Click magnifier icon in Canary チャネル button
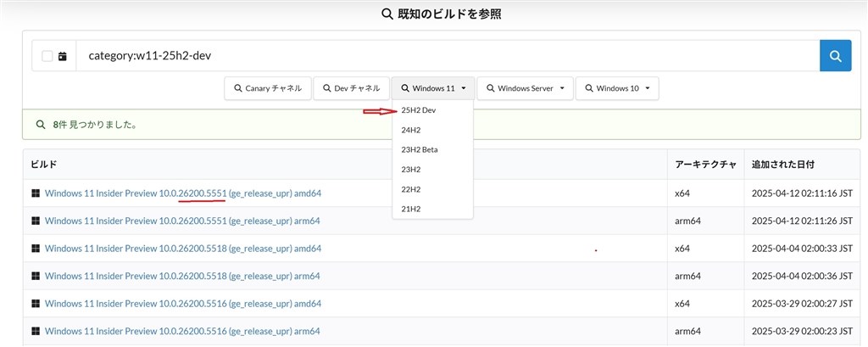Viewport: 868px width, 347px height. coord(238,88)
